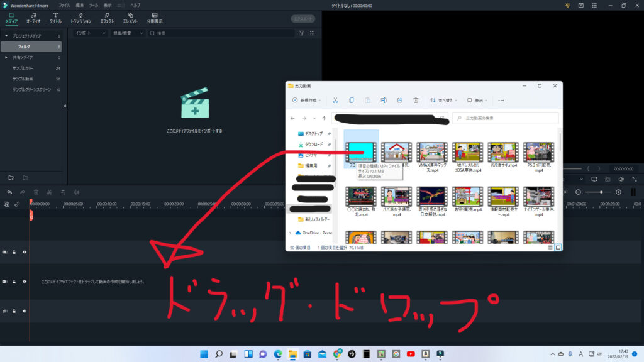
Task: Select サンプル動画 in the media tree
Action: (23, 79)
